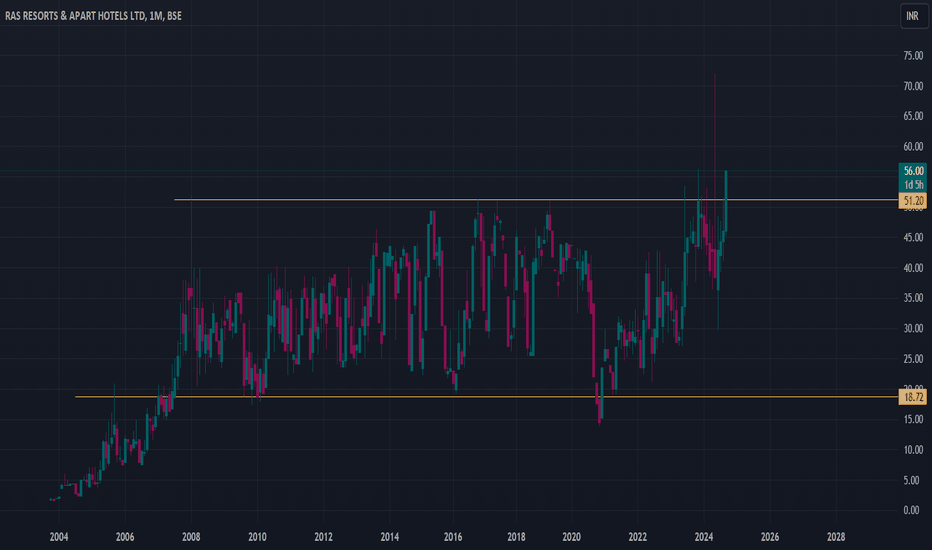Viewport: 932px width, 550px height.
Task: Click the 75.00 price axis label
Action: tap(913, 56)
